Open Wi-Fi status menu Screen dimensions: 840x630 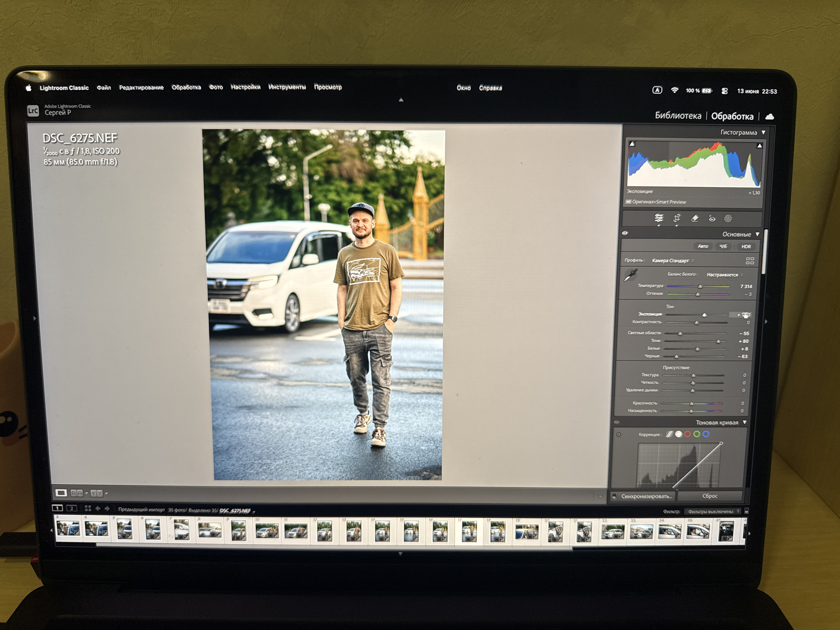pos(675,90)
